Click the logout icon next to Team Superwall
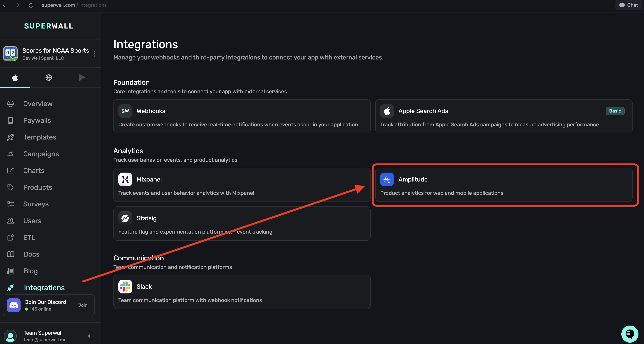 click(91, 336)
